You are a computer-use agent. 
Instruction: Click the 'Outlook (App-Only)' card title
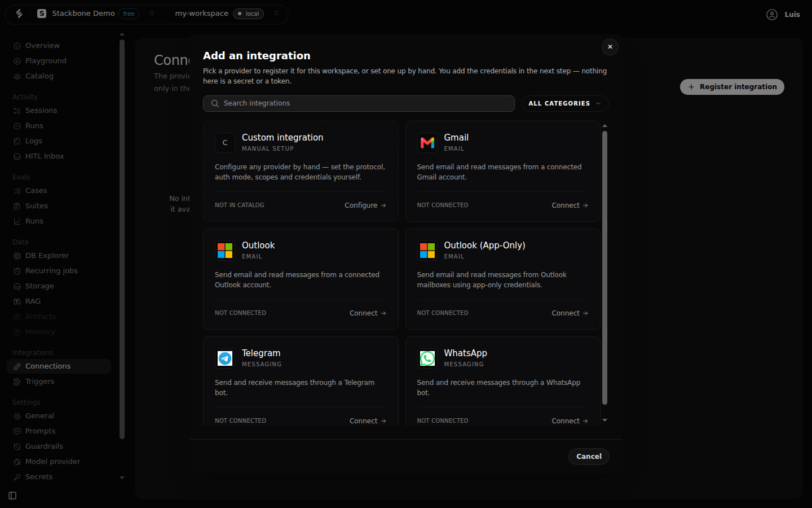tap(484, 246)
